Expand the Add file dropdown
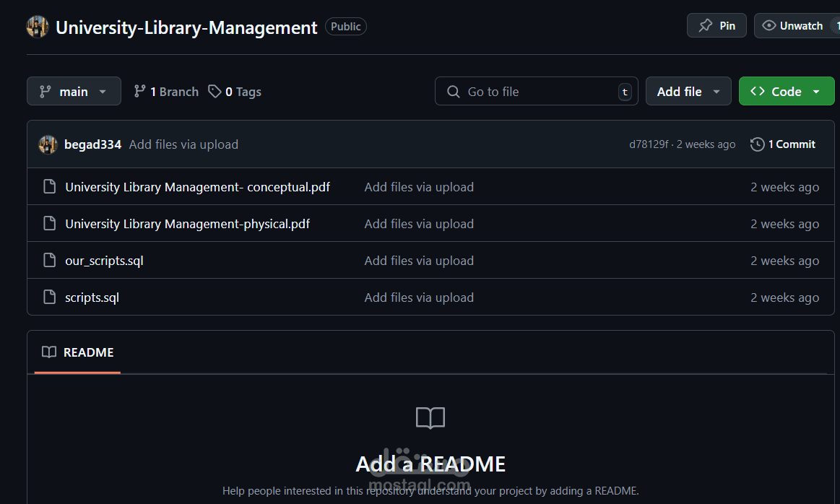 [688, 92]
